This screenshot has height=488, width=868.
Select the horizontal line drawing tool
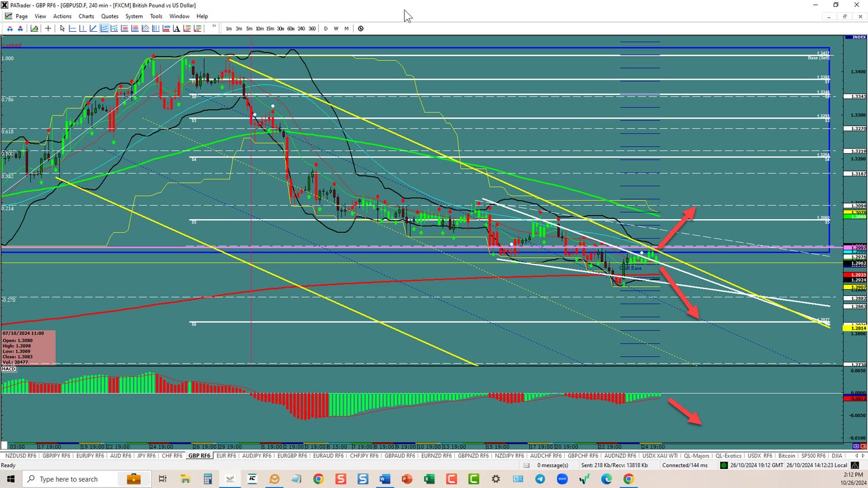tap(73, 28)
